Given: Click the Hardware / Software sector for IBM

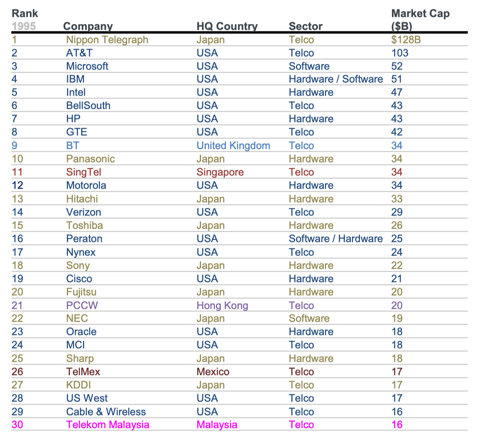Looking at the screenshot, I should (336, 79).
